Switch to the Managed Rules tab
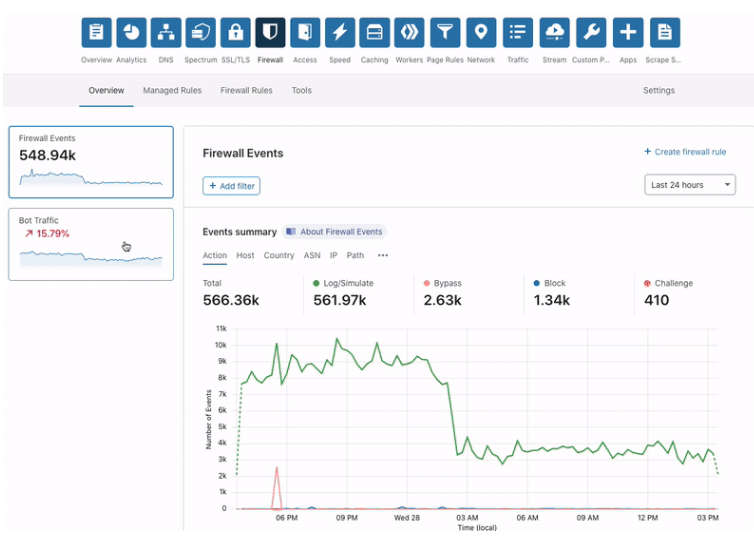754x549 pixels. [172, 90]
